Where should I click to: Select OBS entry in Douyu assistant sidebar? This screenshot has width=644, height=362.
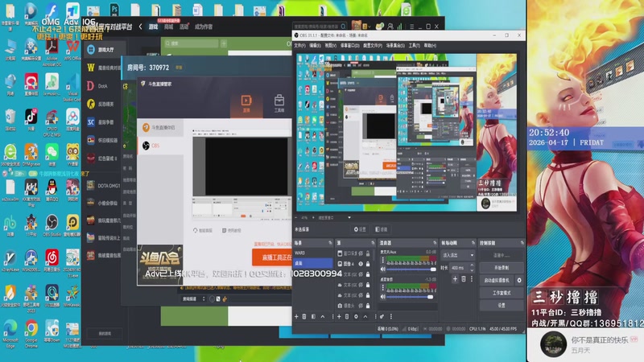click(x=160, y=146)
